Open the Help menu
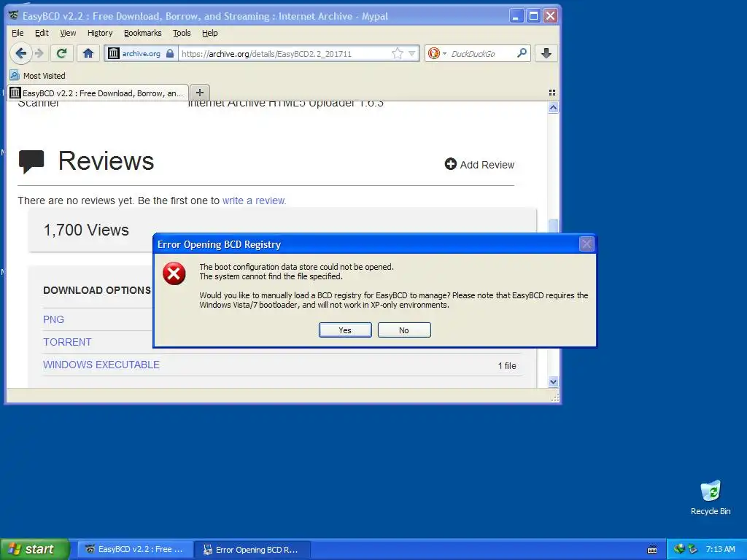This screenshot has width=747, height=560. [209, 33]
